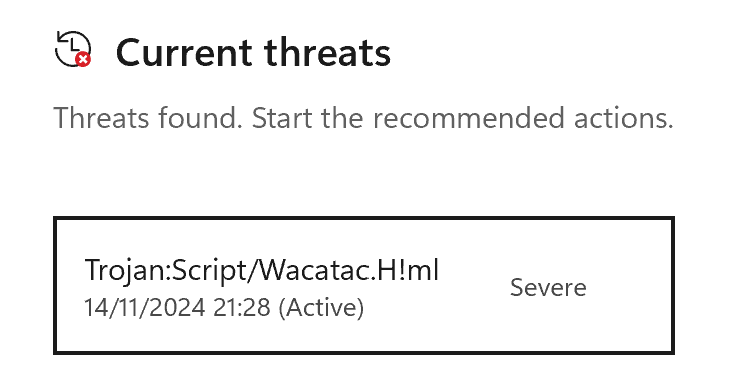Click the 21:28 detection time
The image size is (734, 386).
[242, 308]
